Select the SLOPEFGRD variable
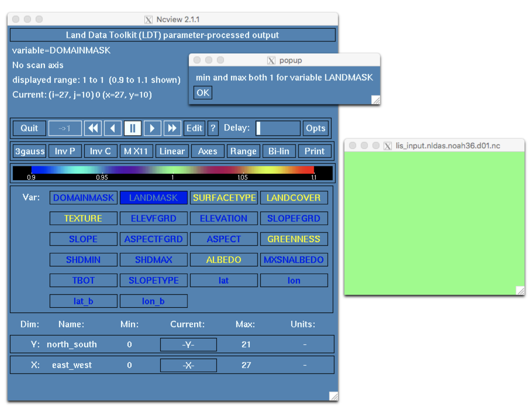This screenshot has width=532, height=408. point(294,218)
